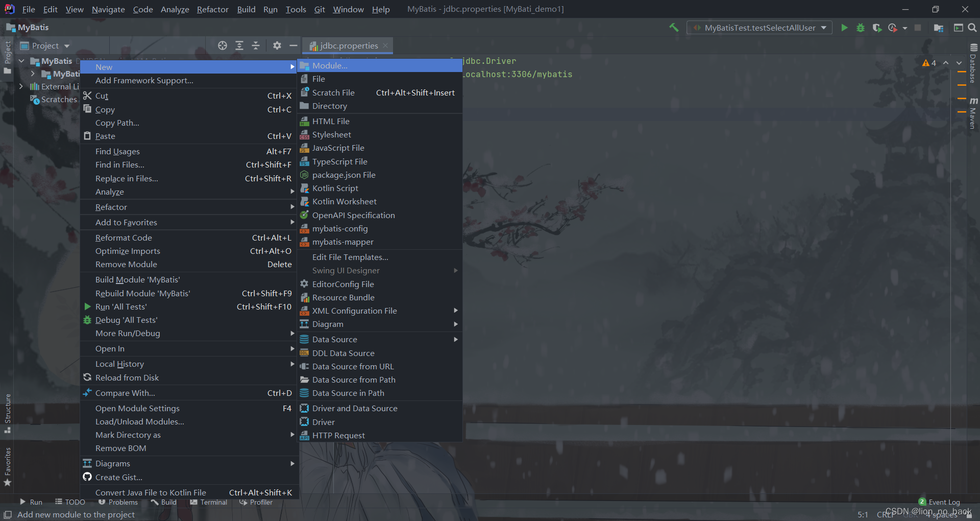Screen dimensions: 980x521
Task: Close the jdbc.properties editor tab
Action: [x=385, y=45]
